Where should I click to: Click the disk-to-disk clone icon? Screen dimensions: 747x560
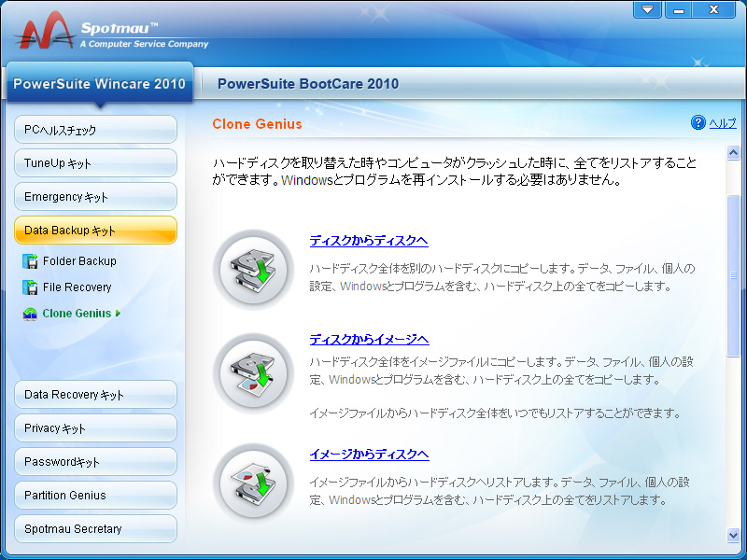[253, 270]
